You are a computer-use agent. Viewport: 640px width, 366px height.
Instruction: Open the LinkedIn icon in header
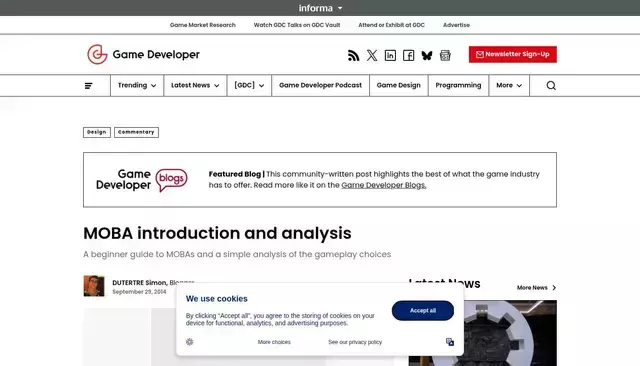click(390, 55)
